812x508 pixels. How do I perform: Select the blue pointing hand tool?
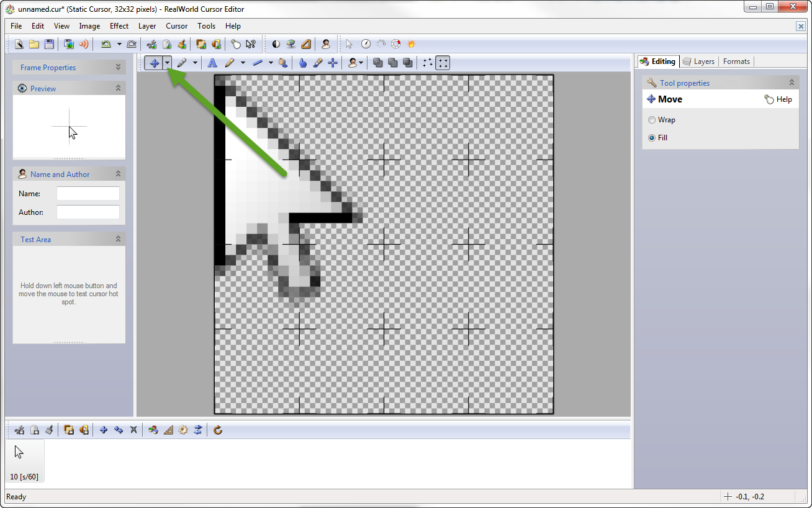click(x=303, y=63)
